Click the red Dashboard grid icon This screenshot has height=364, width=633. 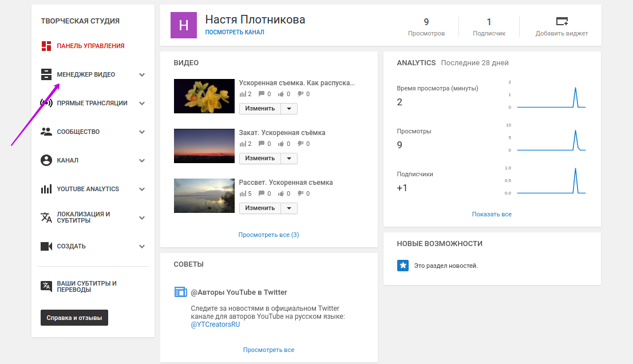tap(46, 46)
